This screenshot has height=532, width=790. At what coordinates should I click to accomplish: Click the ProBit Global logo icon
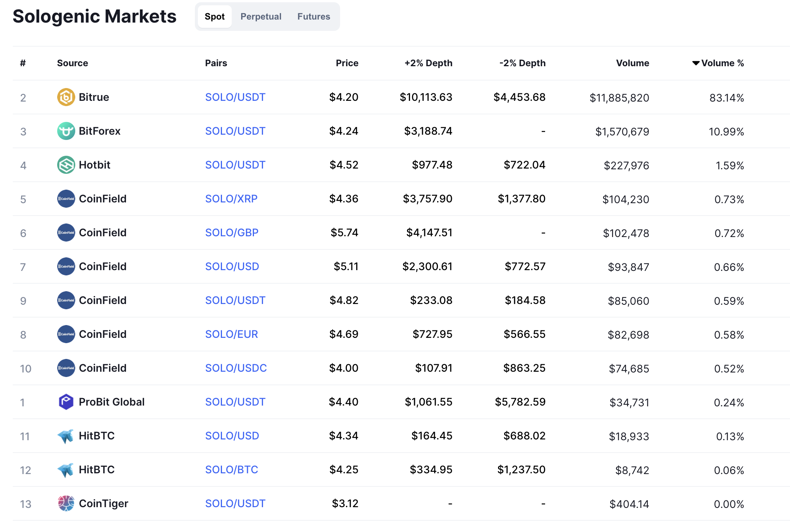tap(66, 402)
